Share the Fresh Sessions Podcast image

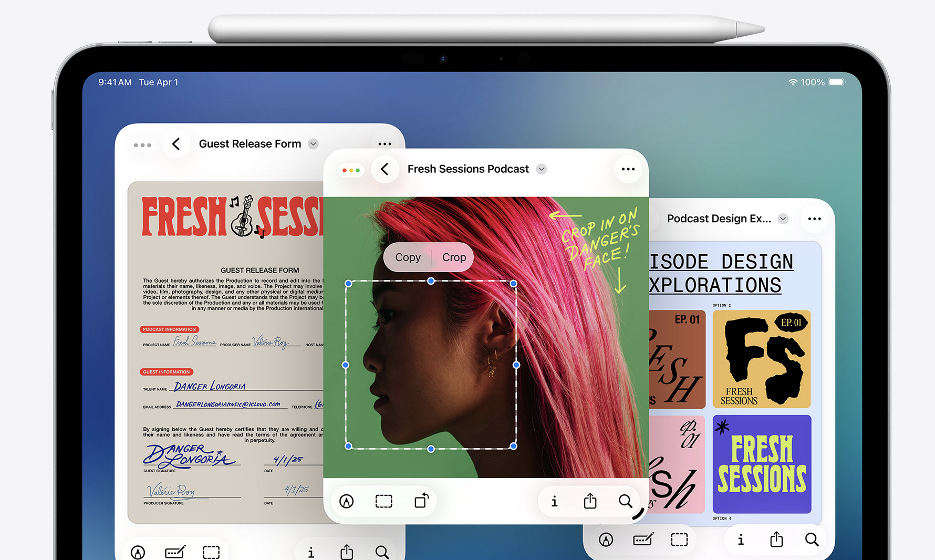590,502
